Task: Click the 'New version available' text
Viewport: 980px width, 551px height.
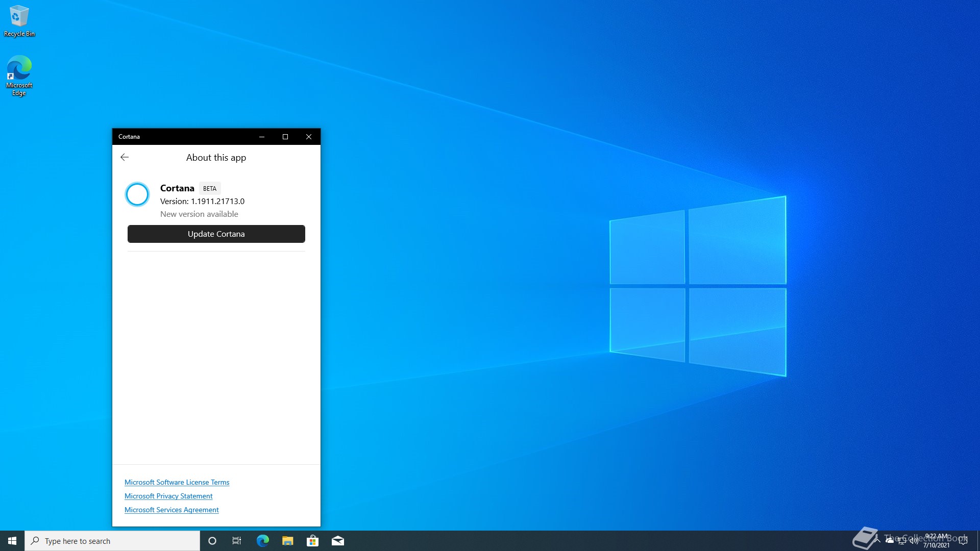Action: (x=199, y=214)
